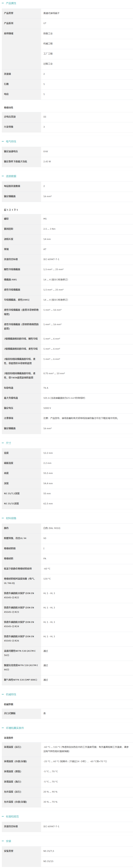Select the 机械工程 application entry
The height and width of the screenshot is (868, 134).
point(48,43)
